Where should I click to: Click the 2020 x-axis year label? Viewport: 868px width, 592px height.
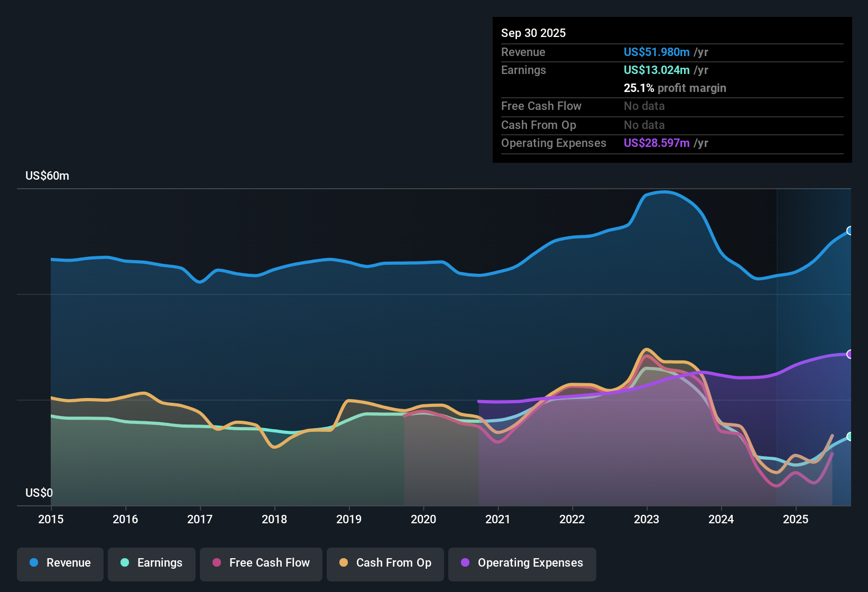(423, 519)
